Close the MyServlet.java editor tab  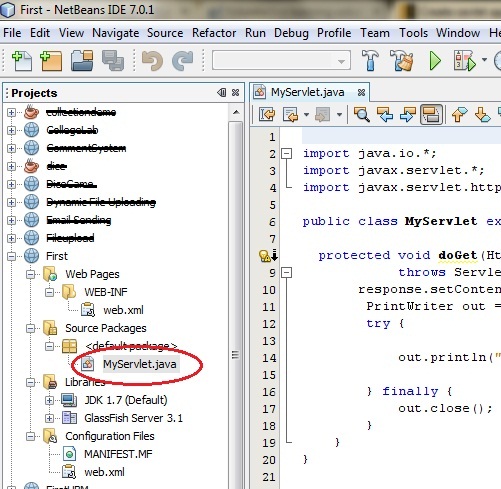click(x=361, y=92)
